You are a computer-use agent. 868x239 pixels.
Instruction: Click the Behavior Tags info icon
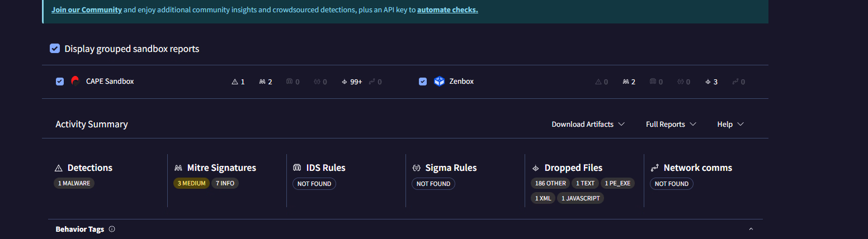pos(112,229)
